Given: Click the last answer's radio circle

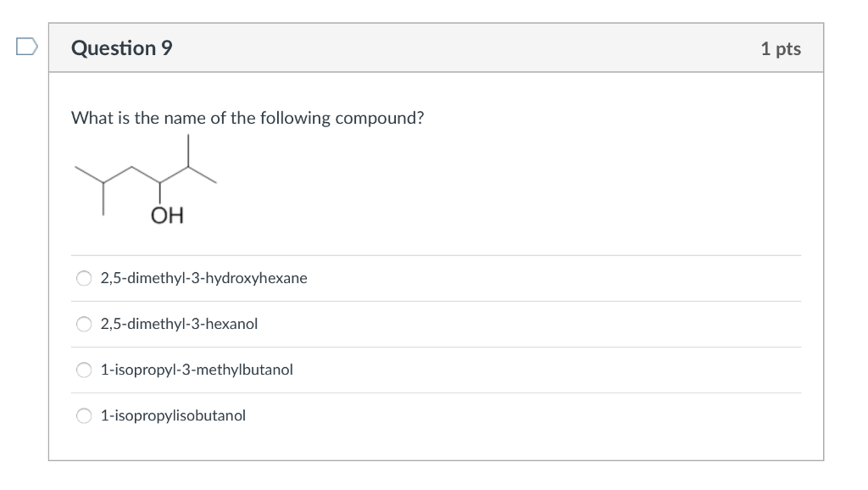Looking at the screenshot, I should click(x=84, y=415).
